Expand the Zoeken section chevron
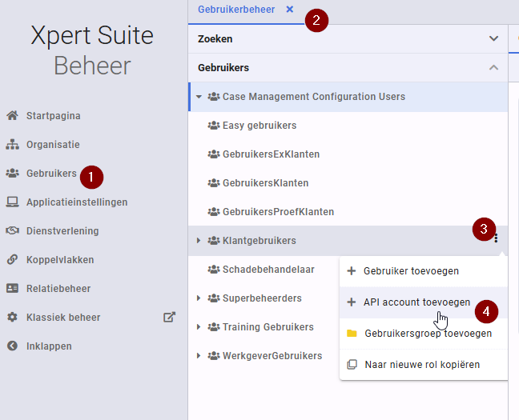 [x=494, y=38]
